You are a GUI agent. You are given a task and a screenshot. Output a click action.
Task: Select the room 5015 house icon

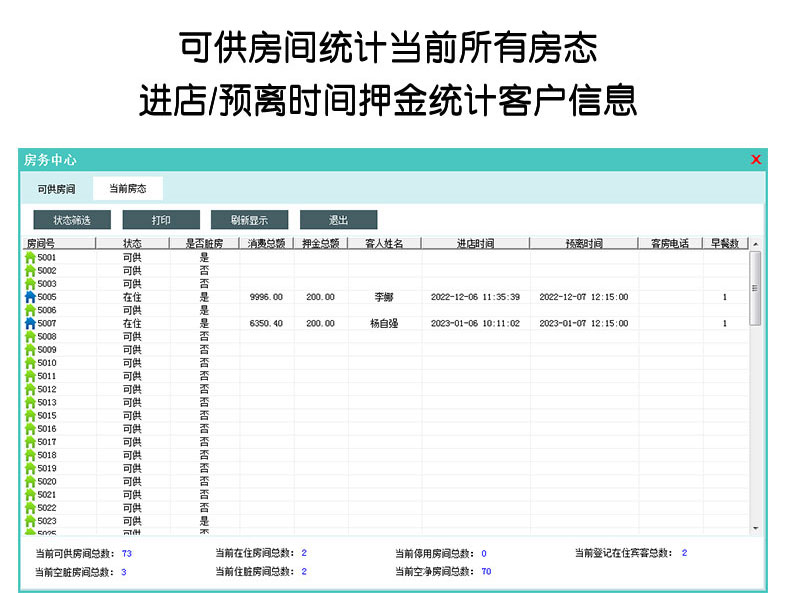[x=30, y=416]
